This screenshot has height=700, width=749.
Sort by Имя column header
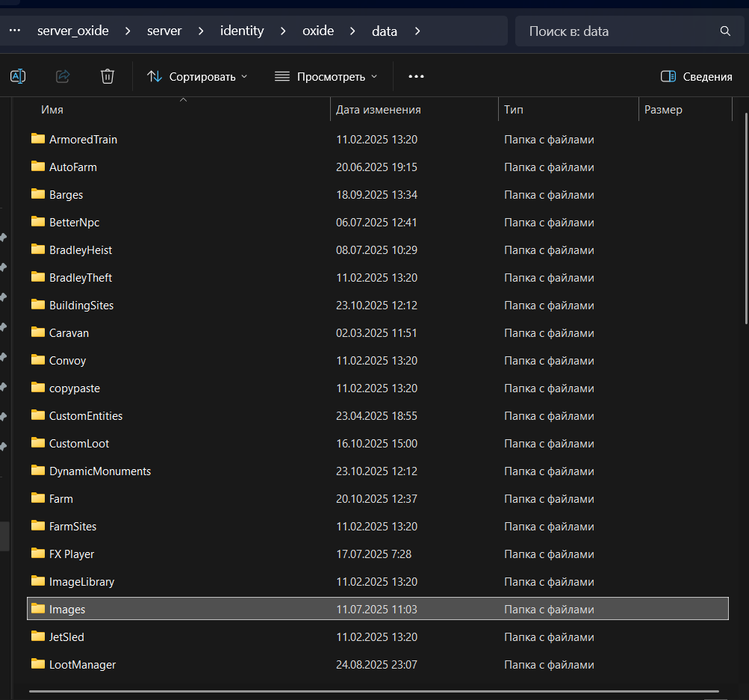52,110
